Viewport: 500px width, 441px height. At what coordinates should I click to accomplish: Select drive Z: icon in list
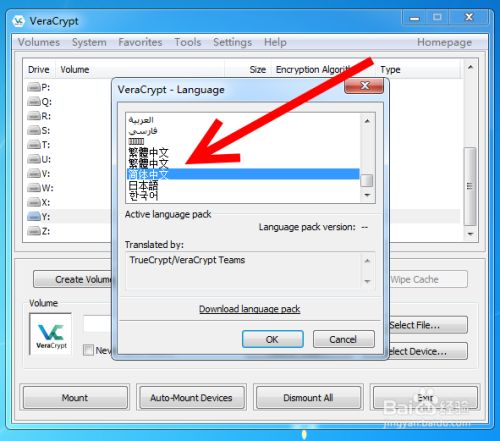pos(34,231)
